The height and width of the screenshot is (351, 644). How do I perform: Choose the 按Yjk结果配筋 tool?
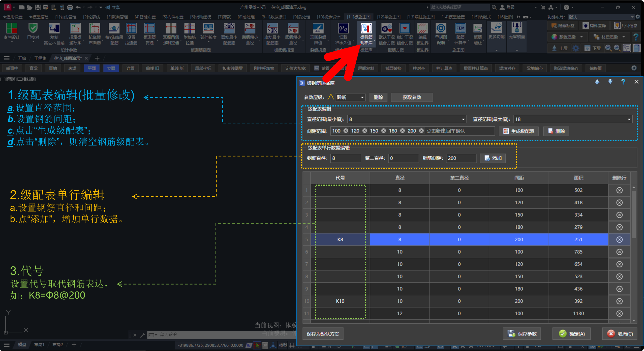[114, 34]
